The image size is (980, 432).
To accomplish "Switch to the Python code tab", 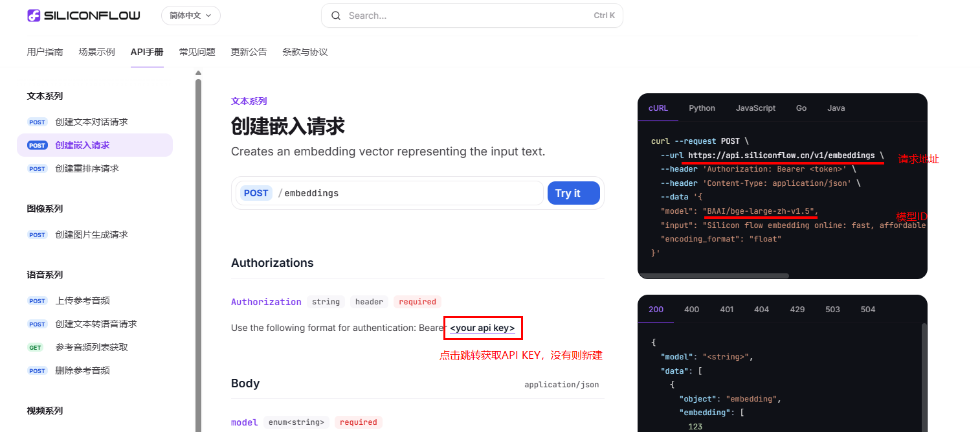I will click(x=702, y=108).
